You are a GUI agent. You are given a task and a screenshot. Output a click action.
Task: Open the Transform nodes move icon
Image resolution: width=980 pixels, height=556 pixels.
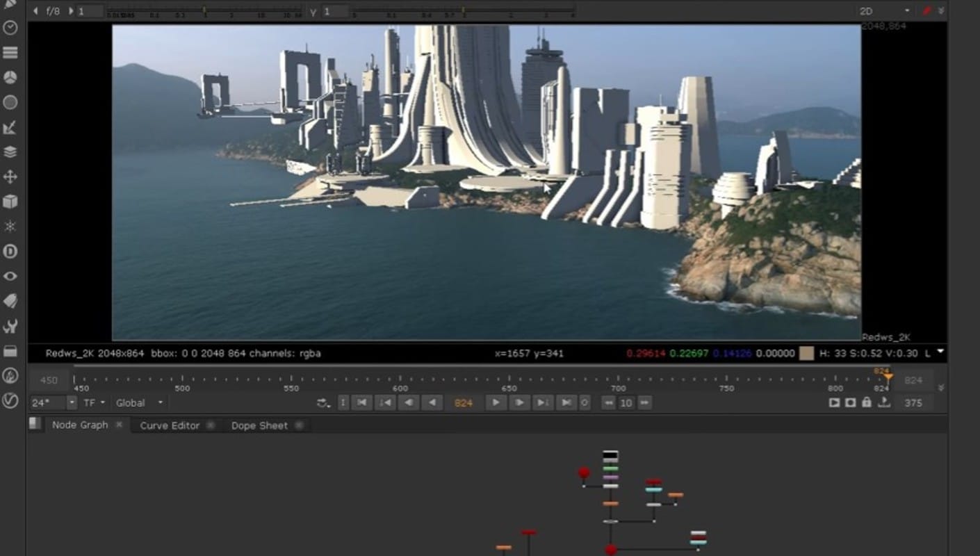10,177
